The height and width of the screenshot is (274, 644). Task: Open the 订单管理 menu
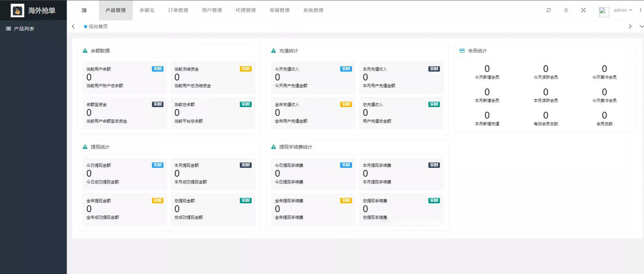pyautogui.click(x=178, y=10)
